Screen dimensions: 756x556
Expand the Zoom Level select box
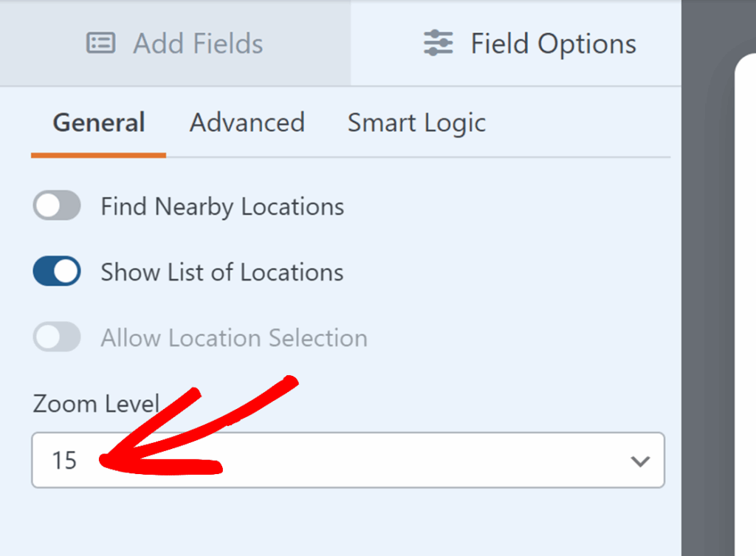(x=347, y=461)
